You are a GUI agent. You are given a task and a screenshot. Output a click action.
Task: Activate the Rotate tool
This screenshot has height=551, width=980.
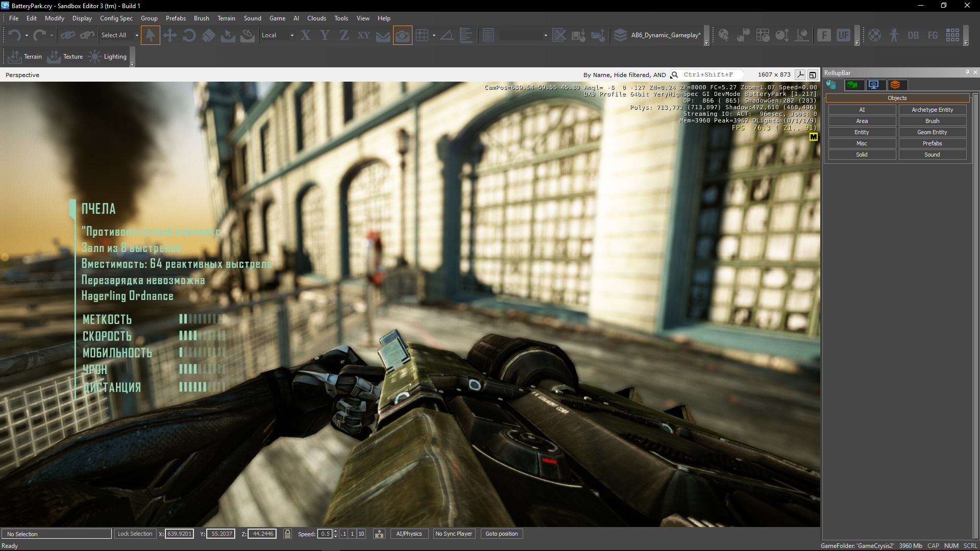(x=189, y=35)
